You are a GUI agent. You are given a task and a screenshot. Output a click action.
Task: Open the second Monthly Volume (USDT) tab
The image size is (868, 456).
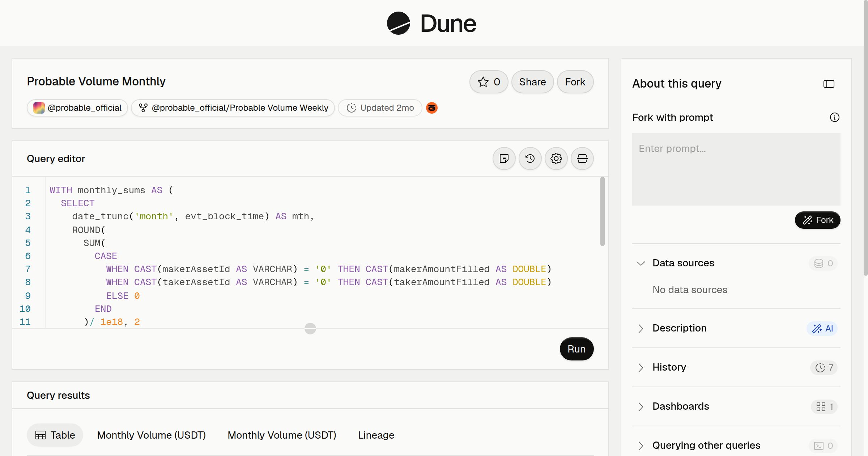click(x=282, y=435)
